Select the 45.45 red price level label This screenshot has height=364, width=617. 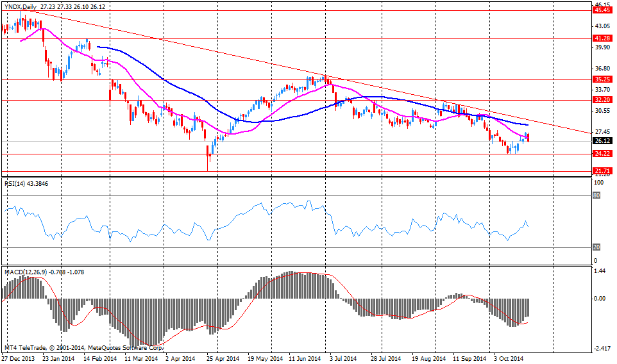(x=601, y=10)
